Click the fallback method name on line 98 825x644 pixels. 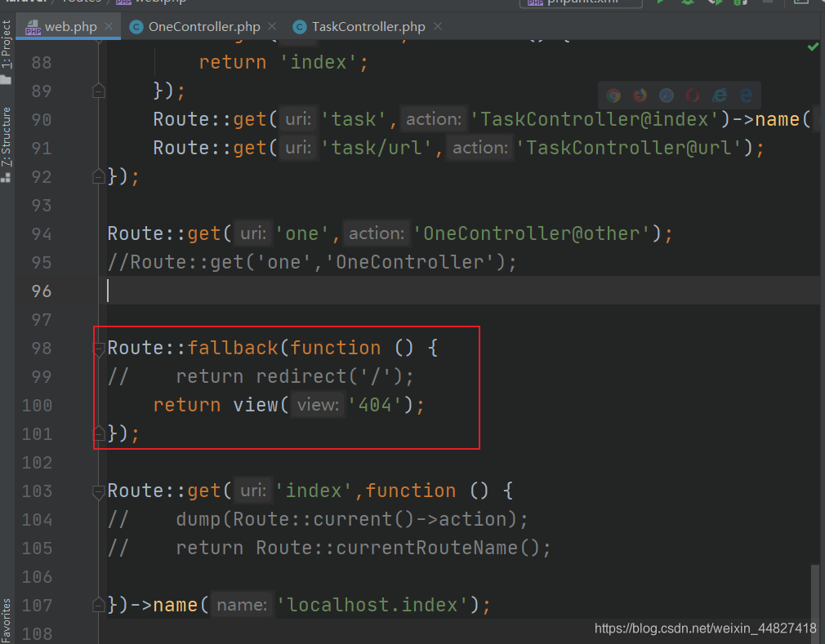pos(233,348)
